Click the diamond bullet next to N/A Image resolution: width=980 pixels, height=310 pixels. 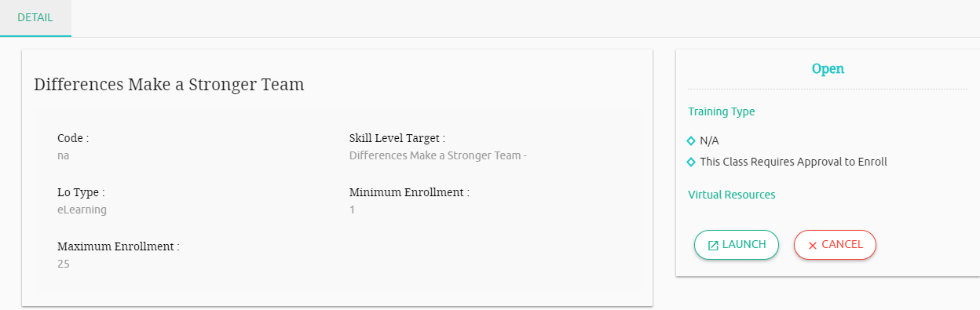point(691,140)
